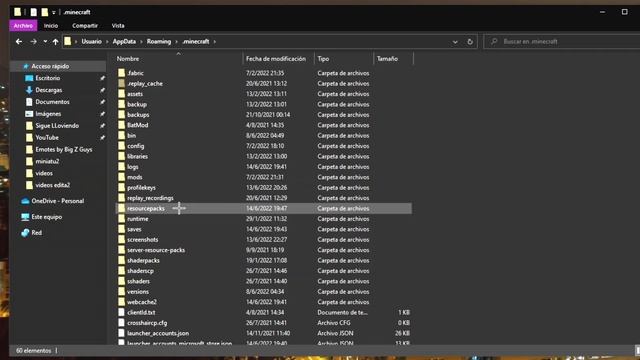Open videos folder in sidebar

coord(44,173)
